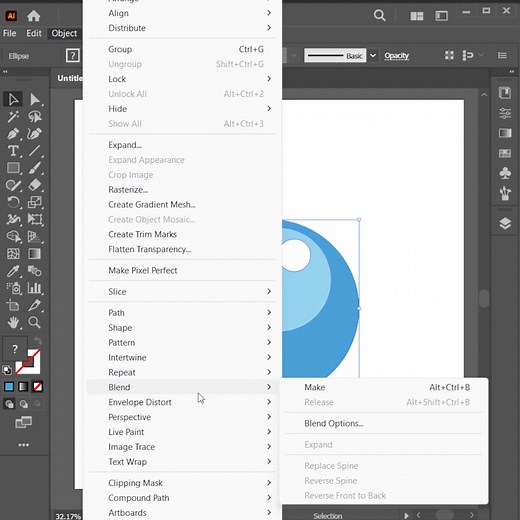Select the Hand tool
The height and width of the screenshot is (520, 520).
(13, 322)
